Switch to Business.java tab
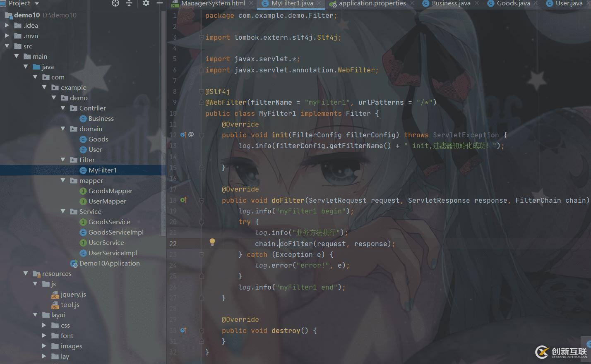Image resolution: width=591 pixels, height=364 pixels. click(451, 3)
